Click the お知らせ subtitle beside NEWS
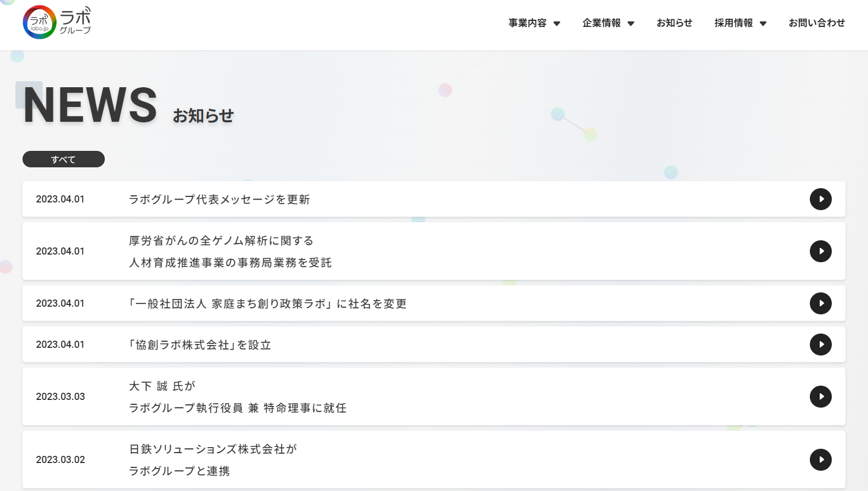The image size is (868, 491). pyautogui.click(x=203, y=116)
